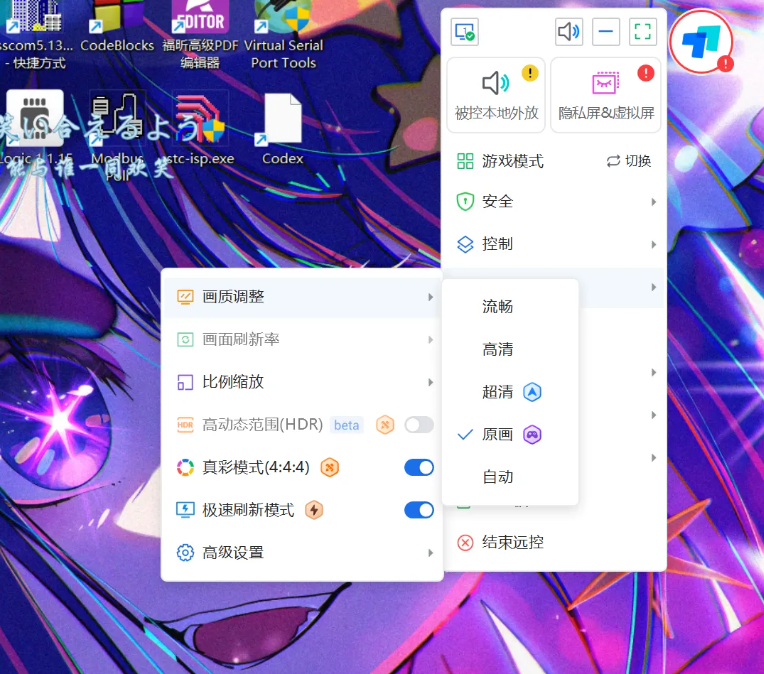
Task: Open Codex desktop shortcut
Action: [x=283, y=129]
